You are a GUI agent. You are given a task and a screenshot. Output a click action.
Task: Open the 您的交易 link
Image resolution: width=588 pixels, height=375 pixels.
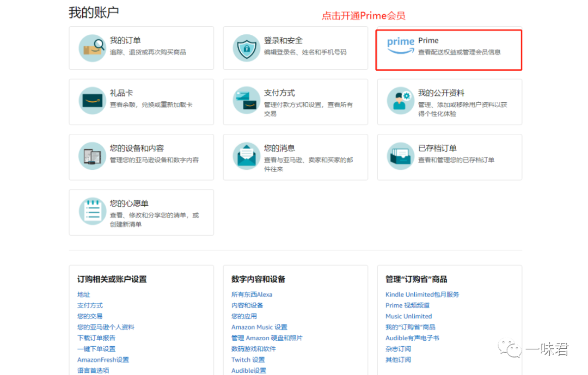click(90, 317)
